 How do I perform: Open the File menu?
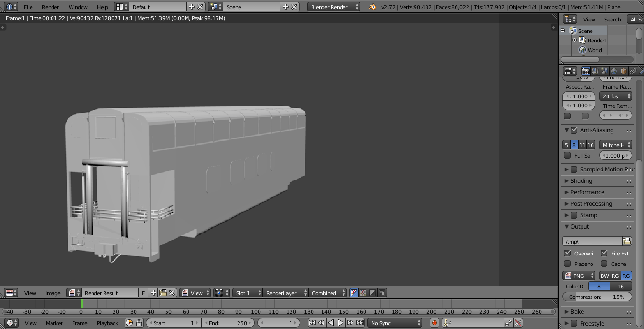click(x=28, y=7)
